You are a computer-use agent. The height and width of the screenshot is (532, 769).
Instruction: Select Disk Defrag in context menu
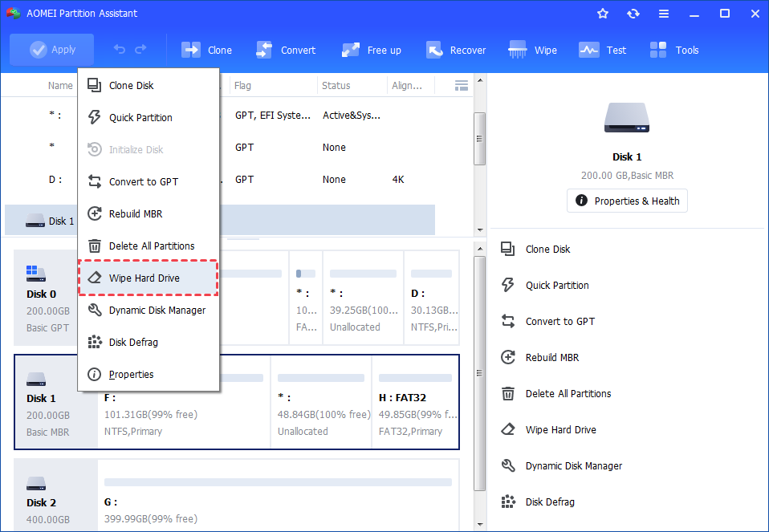coord(149,343)
